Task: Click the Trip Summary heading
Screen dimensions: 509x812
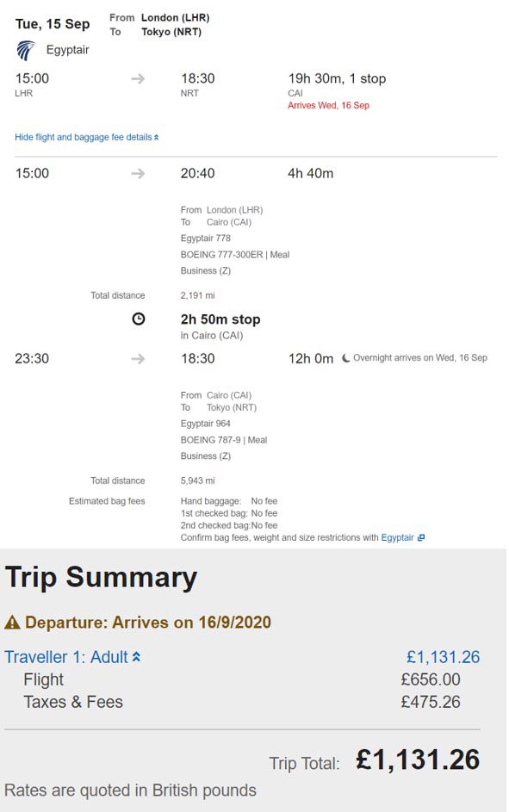Action: [101, 578]
